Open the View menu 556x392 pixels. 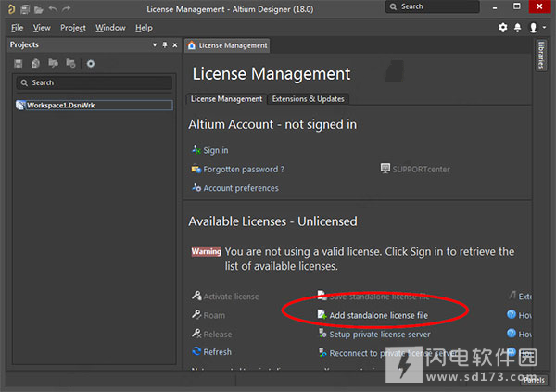click(x=42, y=28)
